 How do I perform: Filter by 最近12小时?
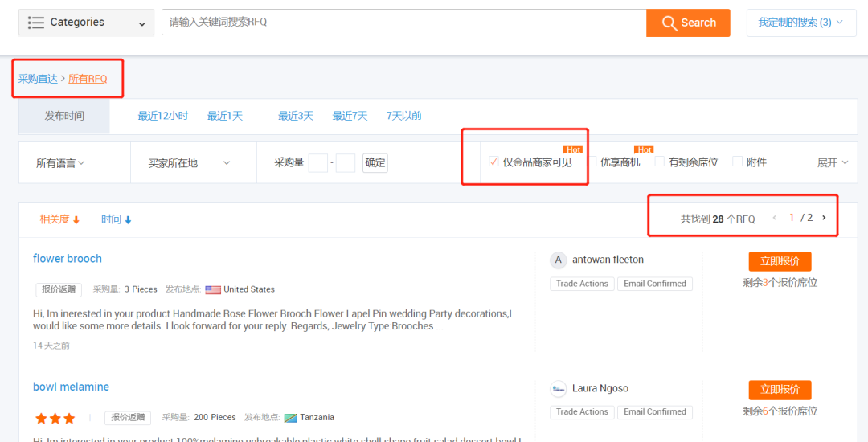(x=162, y=117)
